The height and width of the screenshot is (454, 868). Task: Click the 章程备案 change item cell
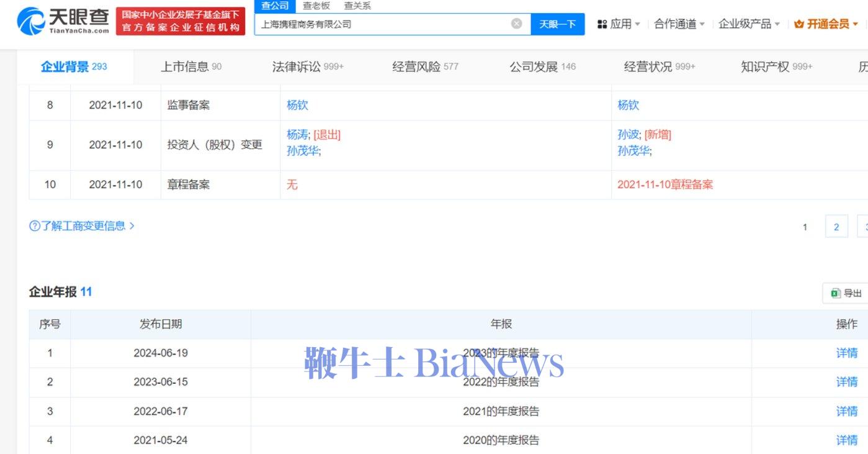pyautogui.click(x=220, y=184)
